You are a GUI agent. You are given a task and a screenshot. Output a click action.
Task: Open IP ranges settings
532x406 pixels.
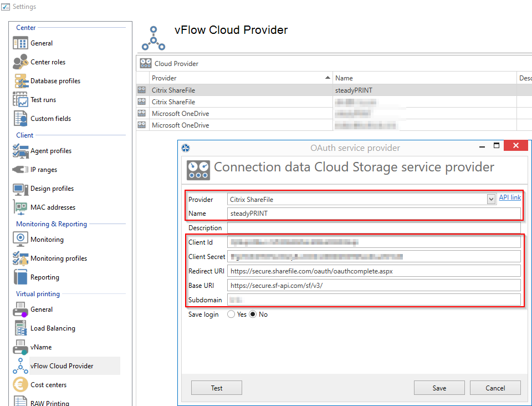[43, 170]
